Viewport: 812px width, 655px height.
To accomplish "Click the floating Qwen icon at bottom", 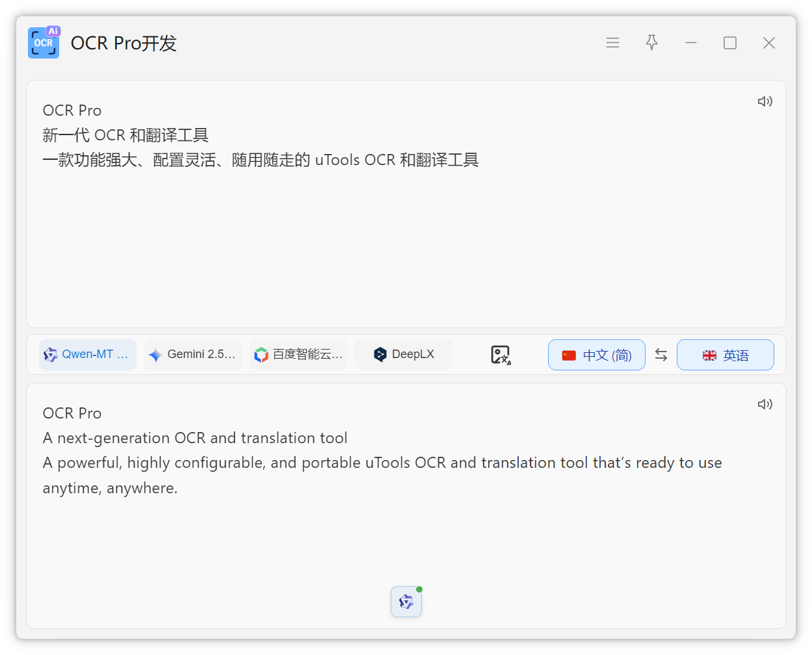I will tap(406, 602).
